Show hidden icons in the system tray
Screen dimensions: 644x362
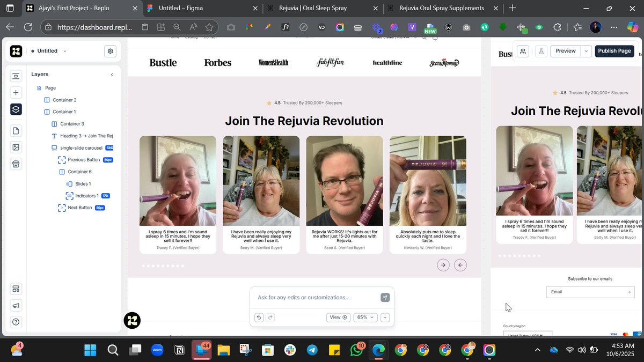[538, 350]
